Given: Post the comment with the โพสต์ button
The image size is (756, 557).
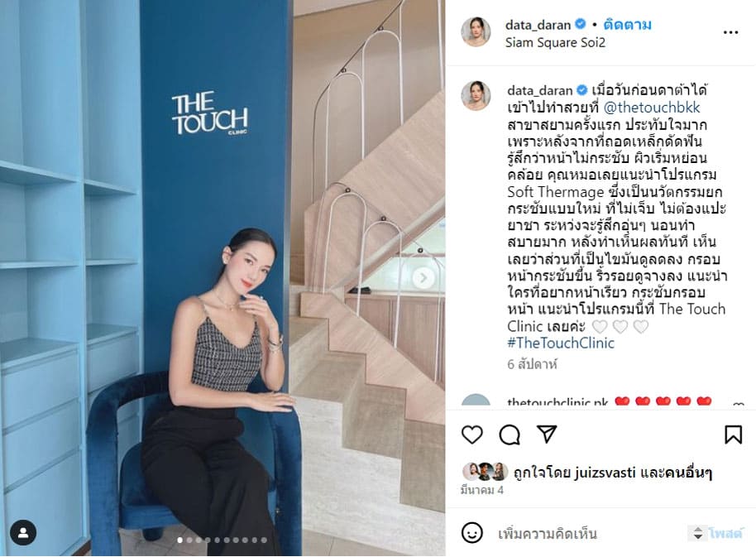Looking at the screenshot, I should (x=725, y=533).
